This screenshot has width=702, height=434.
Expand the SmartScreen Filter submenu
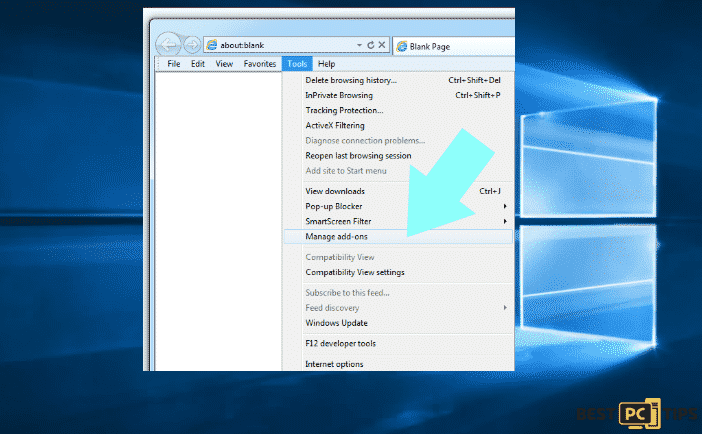(x=398, y=221)
